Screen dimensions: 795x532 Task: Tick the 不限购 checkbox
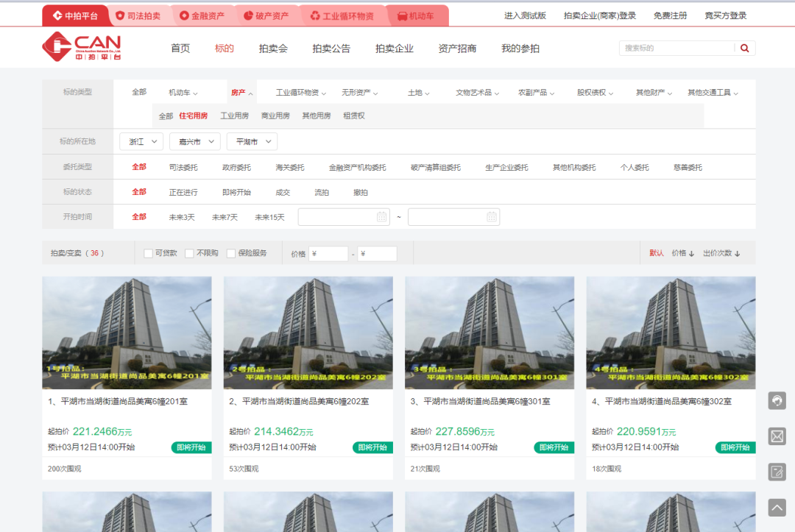[190, 253]
